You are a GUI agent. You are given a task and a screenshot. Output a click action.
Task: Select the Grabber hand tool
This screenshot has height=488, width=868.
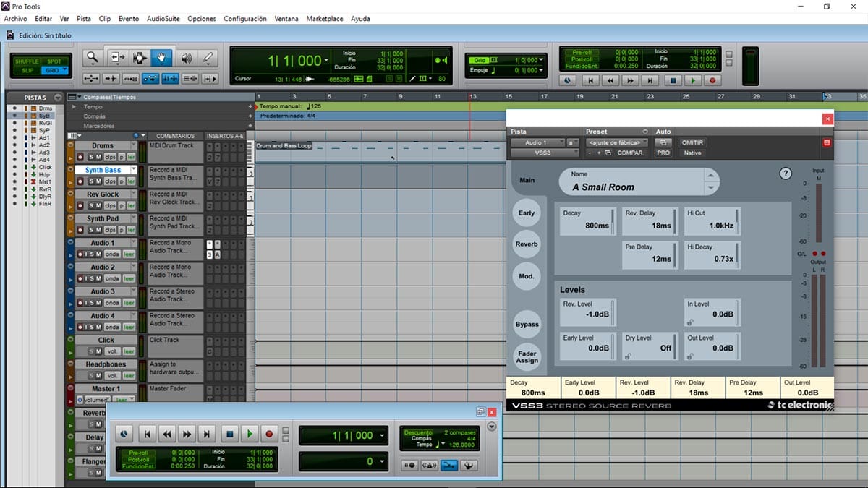[x=162, y=57]
